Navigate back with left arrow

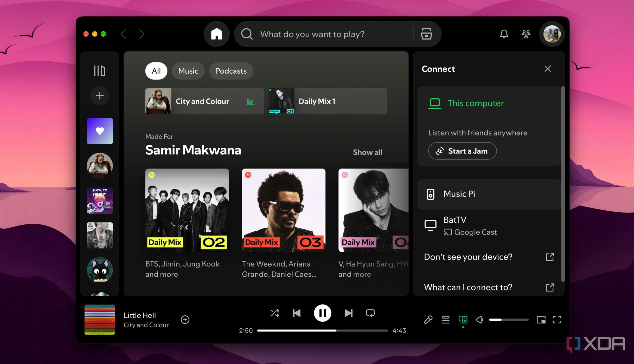pos(124,34)
